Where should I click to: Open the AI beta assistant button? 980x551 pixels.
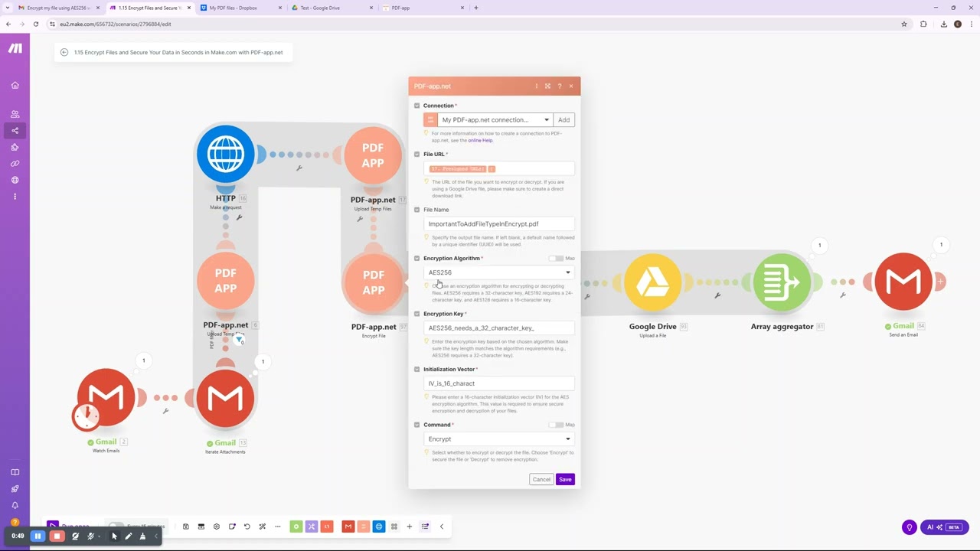[944, 527]
